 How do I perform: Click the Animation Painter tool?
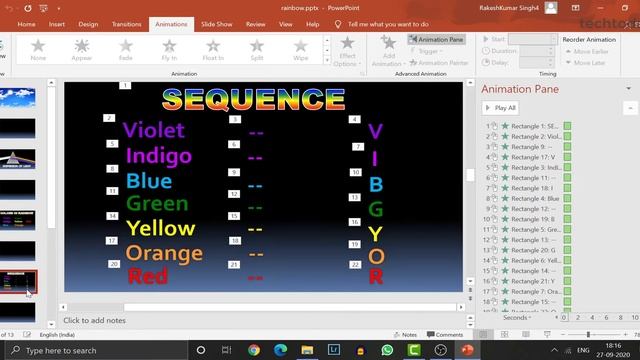[x=439, y=63]
